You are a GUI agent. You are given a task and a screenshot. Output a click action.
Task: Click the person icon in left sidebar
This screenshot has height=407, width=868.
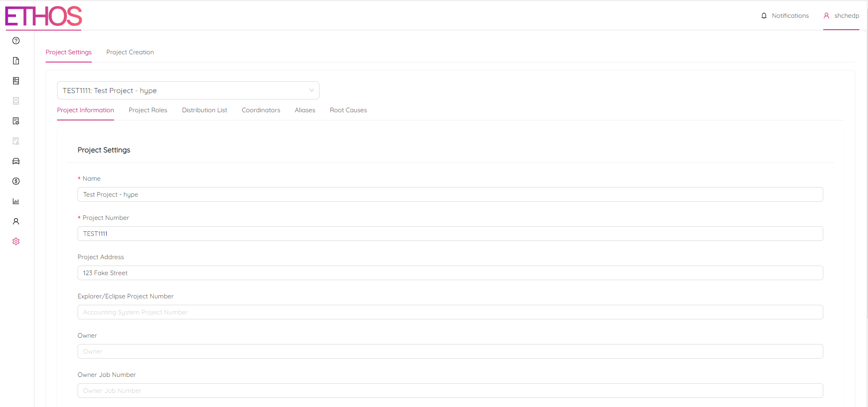point(16,221)
